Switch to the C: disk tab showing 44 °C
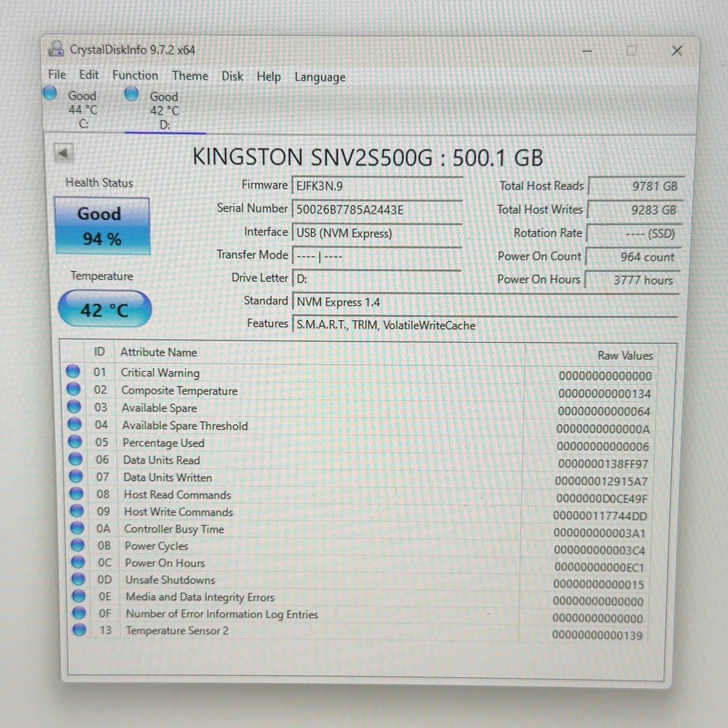 [83, 109]
